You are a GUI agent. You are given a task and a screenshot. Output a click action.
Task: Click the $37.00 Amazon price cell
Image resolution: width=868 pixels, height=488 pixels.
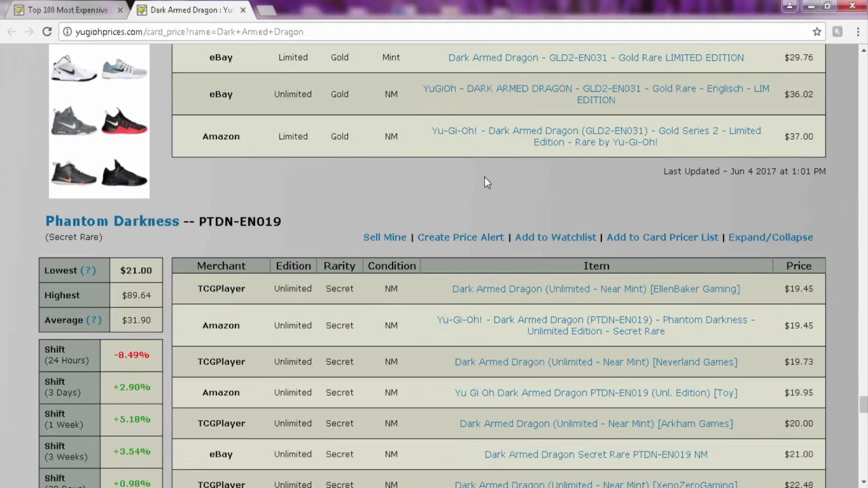pos(799,136)
